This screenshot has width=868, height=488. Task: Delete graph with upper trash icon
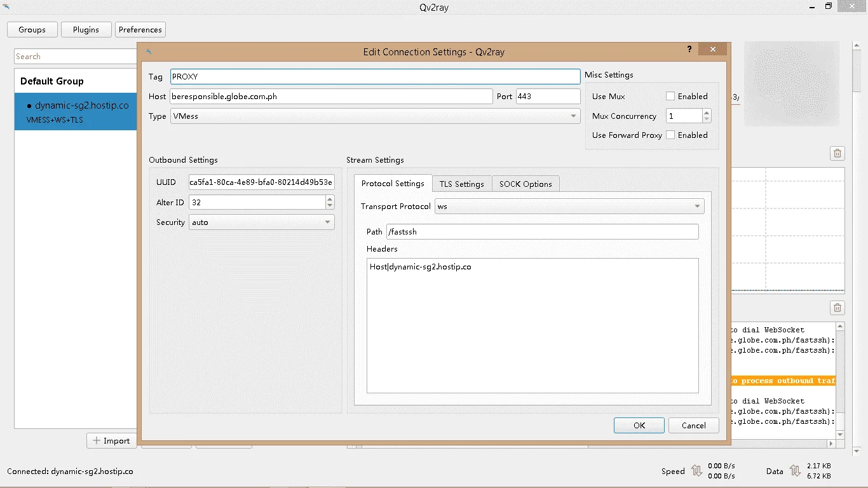[837, 153]
